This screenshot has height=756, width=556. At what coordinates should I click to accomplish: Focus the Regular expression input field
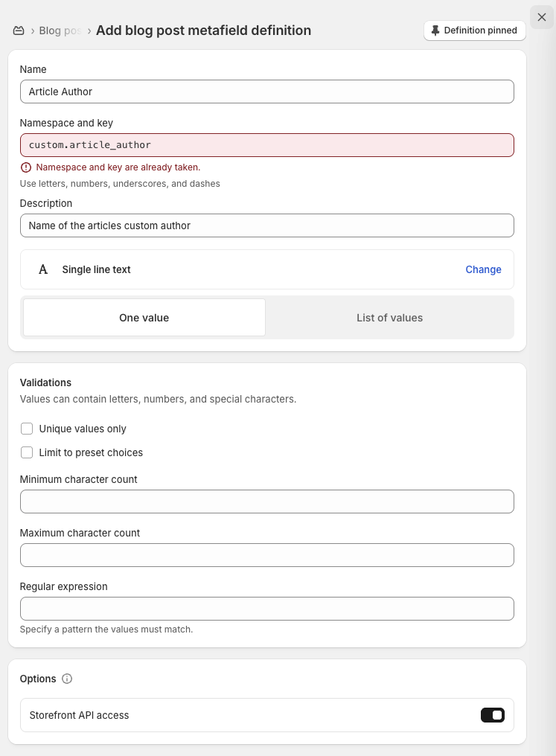[266, 609]
